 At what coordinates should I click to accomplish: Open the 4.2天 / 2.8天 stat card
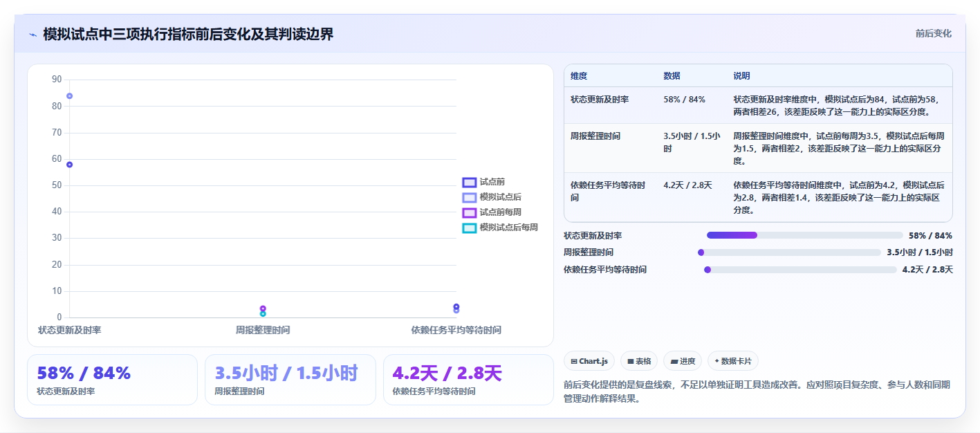coord(469,380)
